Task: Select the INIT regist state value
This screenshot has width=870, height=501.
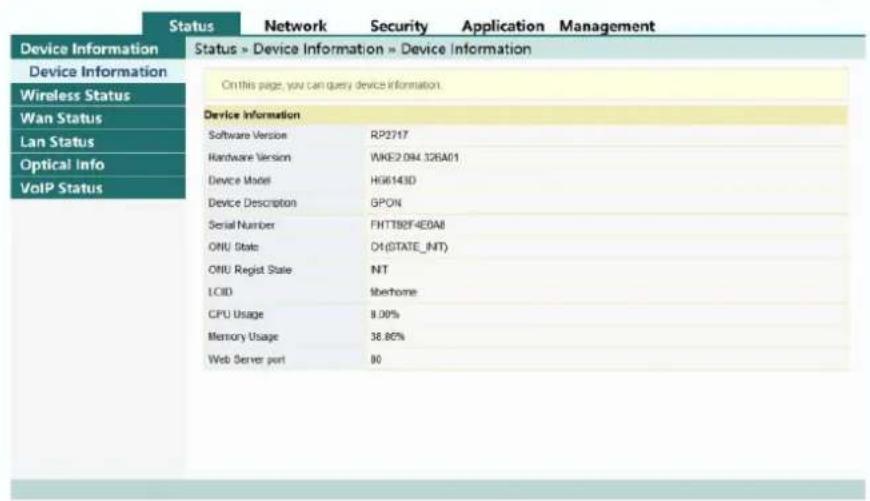Action: (x=379, y=270)
